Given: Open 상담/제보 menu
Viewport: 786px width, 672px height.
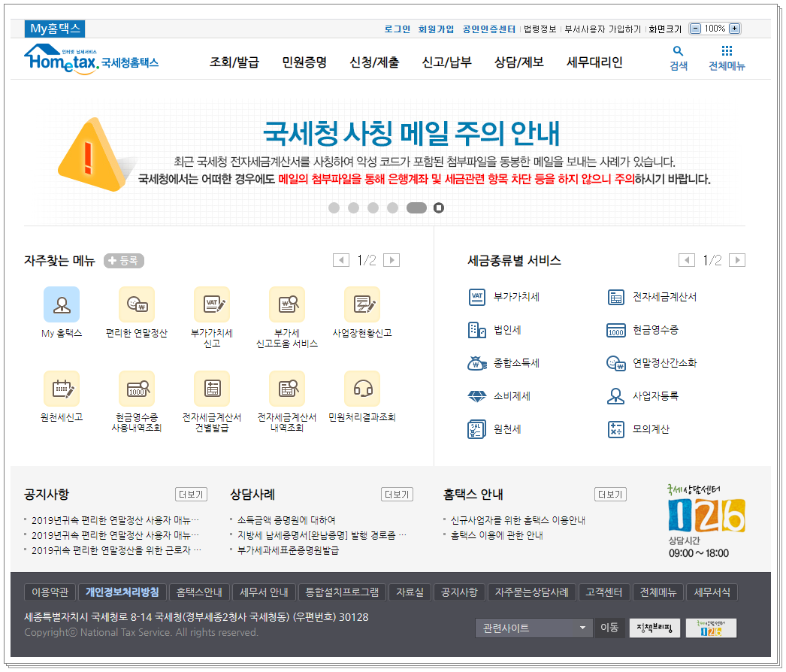Looking at the screenshot, I should pyautogui.click(x=518, y=62).
